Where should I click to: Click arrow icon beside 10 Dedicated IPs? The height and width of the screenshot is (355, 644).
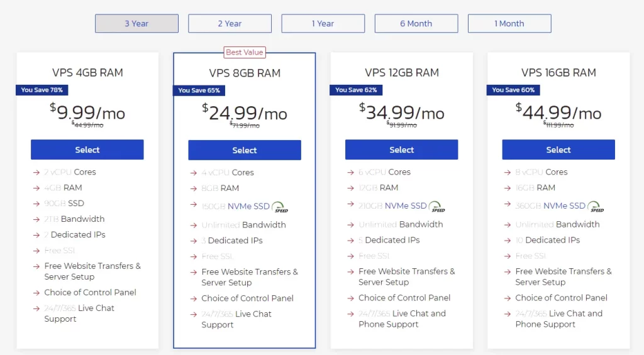coord(508,240)
